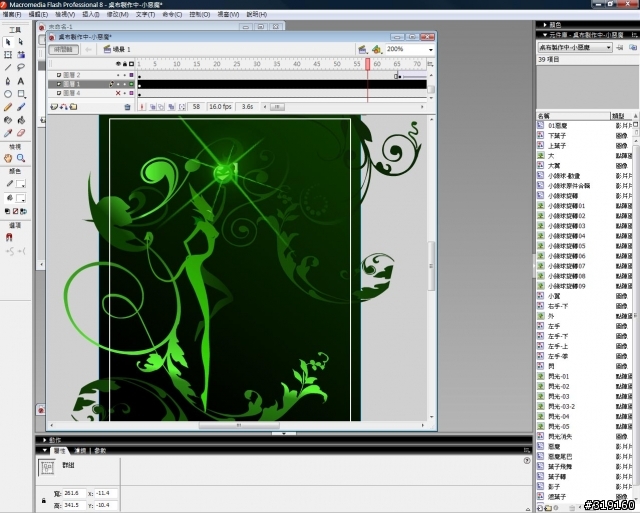Click Insert Layer icon in timeline

[x=53, y=107]
